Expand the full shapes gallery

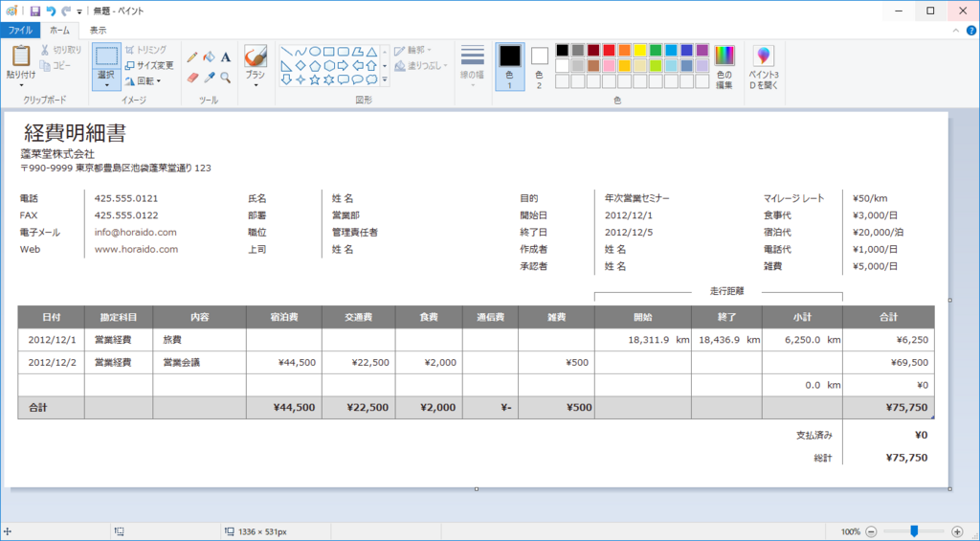point(385,79)
